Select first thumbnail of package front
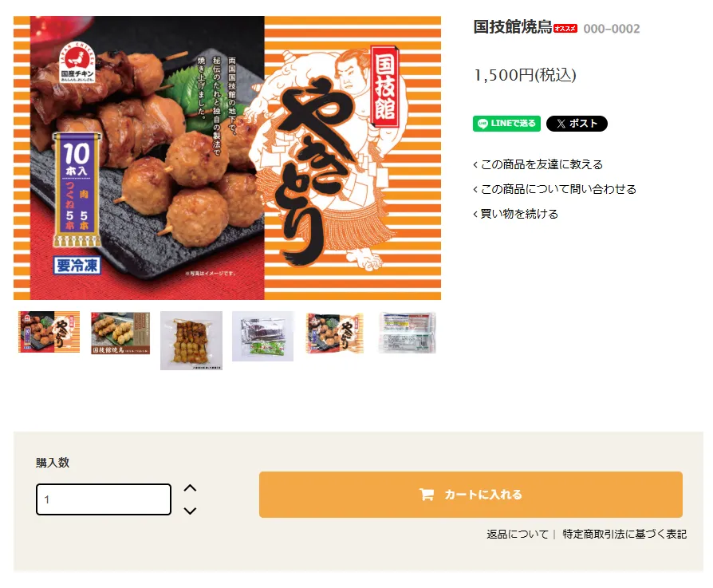This screenshot has height=588, width=713. pyautogui.click(x=49, y=332)
